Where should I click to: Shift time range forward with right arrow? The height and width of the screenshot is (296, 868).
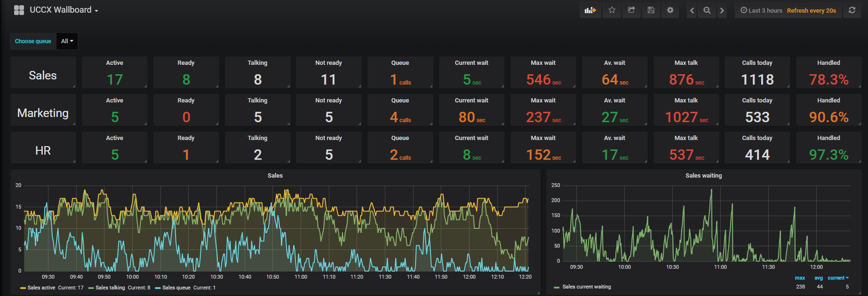click(x=722, y=10)
